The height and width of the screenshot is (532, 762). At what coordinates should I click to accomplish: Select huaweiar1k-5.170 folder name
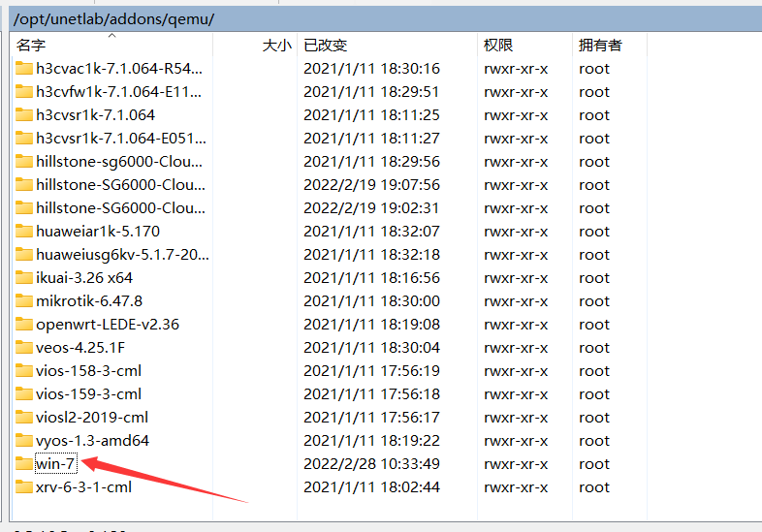pyautogui.click(x=98, y=232)
